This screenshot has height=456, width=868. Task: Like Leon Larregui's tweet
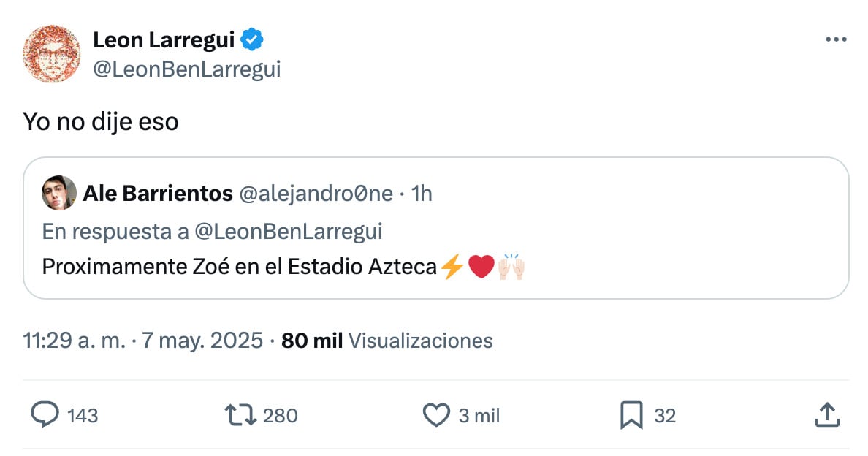coord(436,415)
